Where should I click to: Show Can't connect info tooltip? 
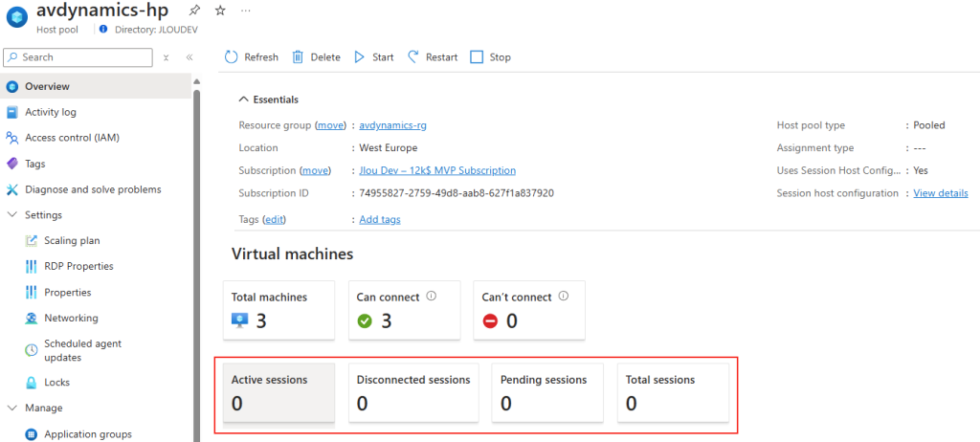(563, 297)
